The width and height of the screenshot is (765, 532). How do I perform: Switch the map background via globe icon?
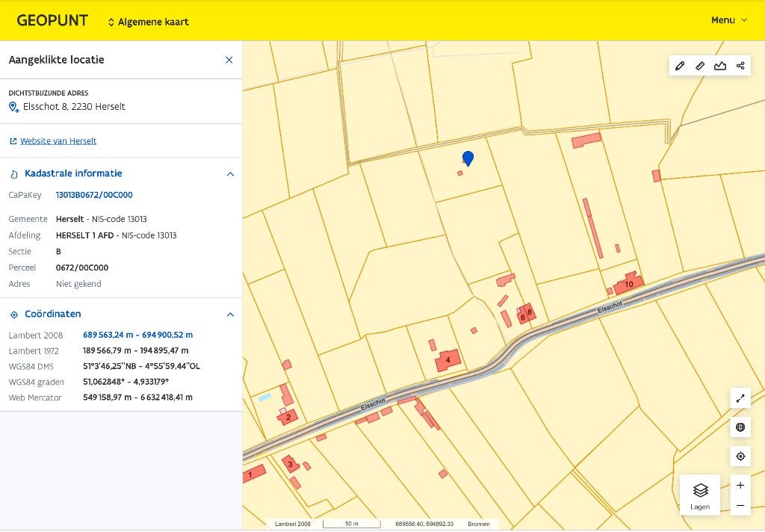[x=740, y=427]
